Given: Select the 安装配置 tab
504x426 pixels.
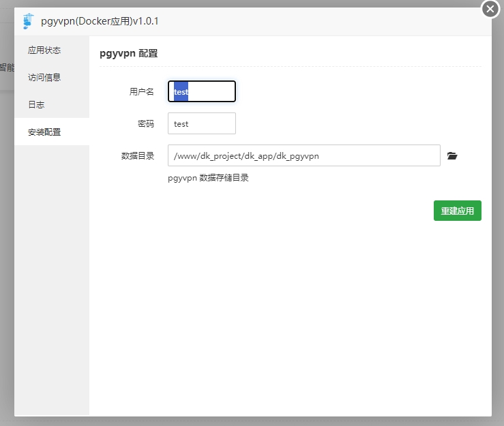Looking at the screenshot, I should pos(52,132).
